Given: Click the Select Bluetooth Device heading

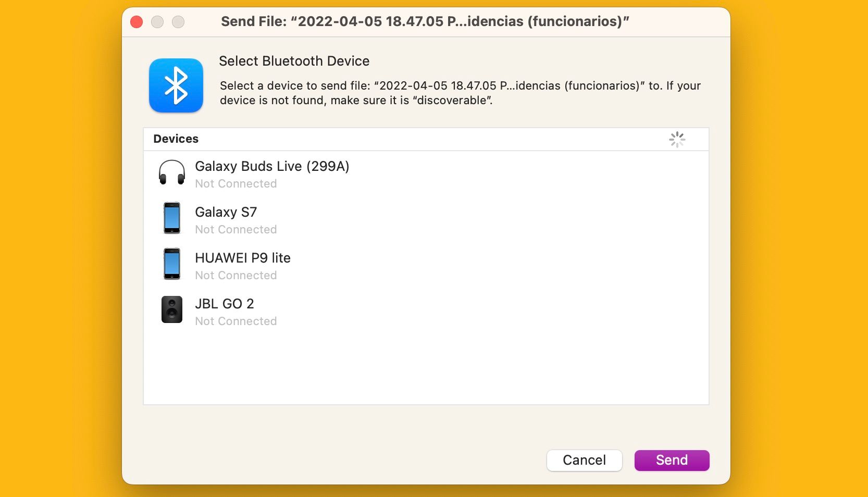Looking at the screenshot, I should [294, 61].
